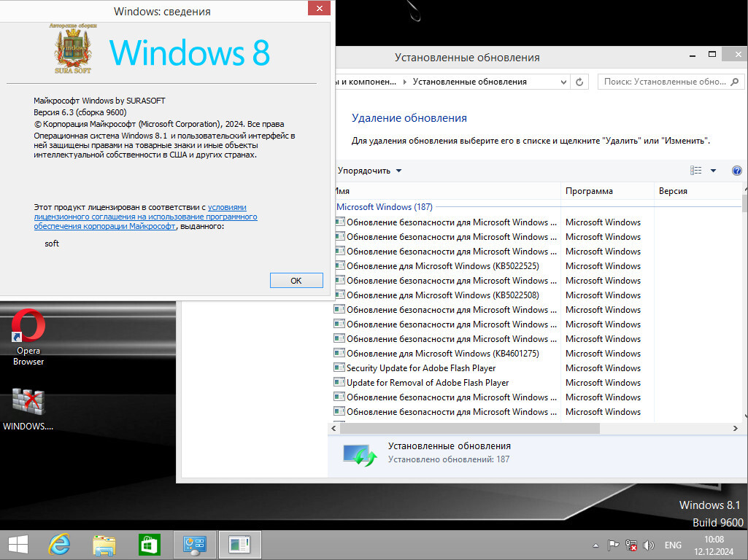Click the Удаление обновления heading
This screenshot has height=560, width=748.
pyautogui.click(x=409, y=118)
